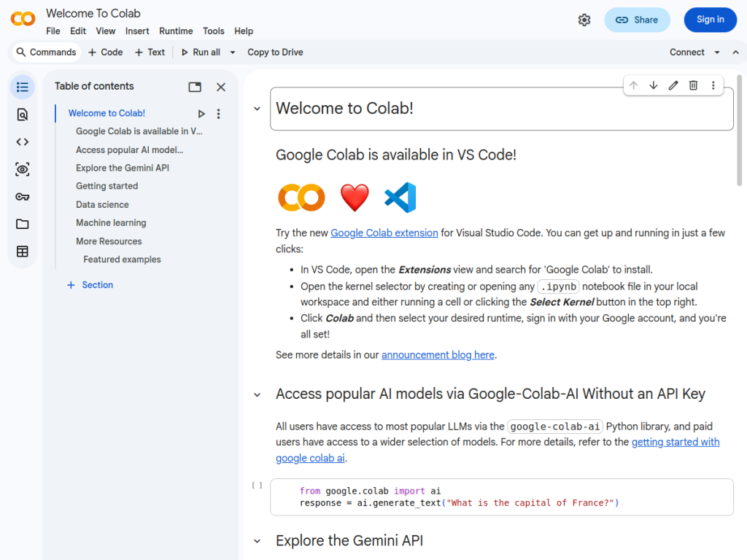Image resolution: width=747 pixels, height=560 pixels.
Task: Open Run all dropdown arrow
Action: [233, 52]
